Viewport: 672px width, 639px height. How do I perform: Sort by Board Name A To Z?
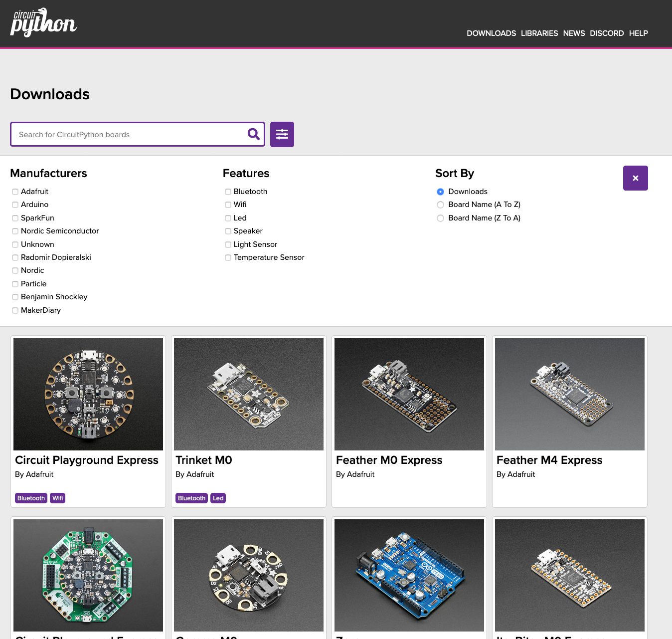440,205
